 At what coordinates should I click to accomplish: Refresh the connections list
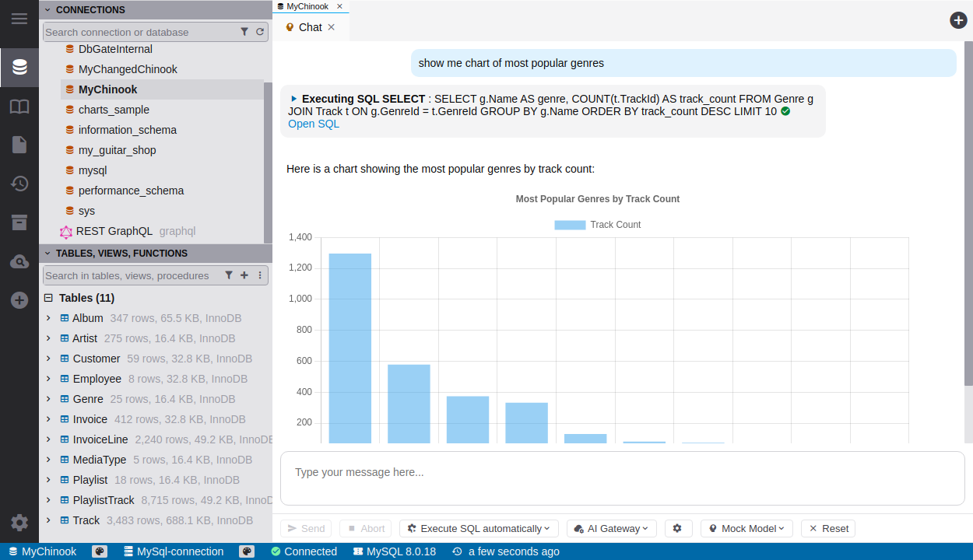tap(260, 32)
